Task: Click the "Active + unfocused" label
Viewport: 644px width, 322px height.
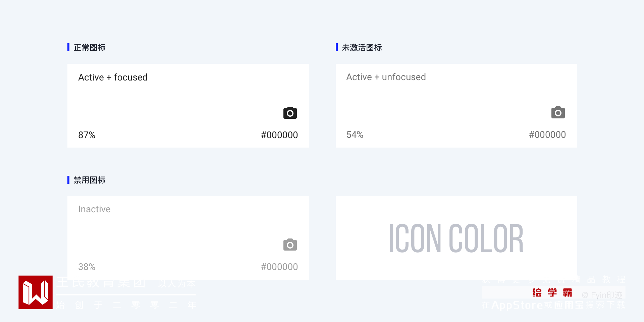Action: tap(386, 77)
